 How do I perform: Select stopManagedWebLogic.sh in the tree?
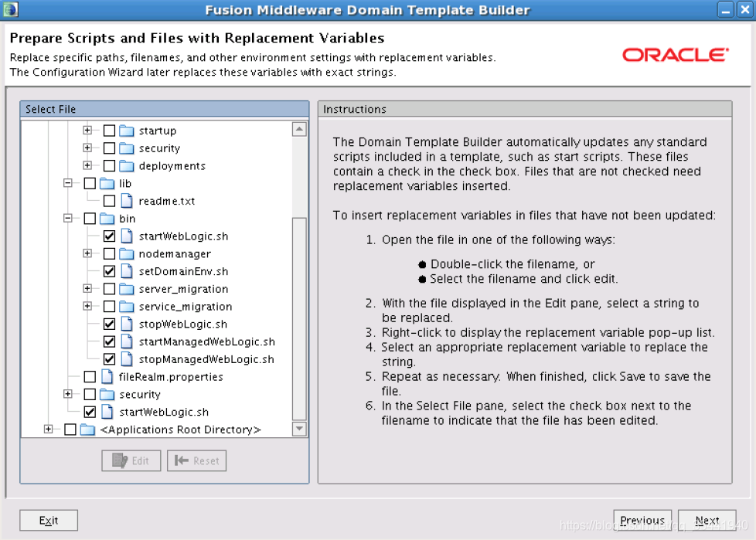pyautogui.click(x=206, y=359)
